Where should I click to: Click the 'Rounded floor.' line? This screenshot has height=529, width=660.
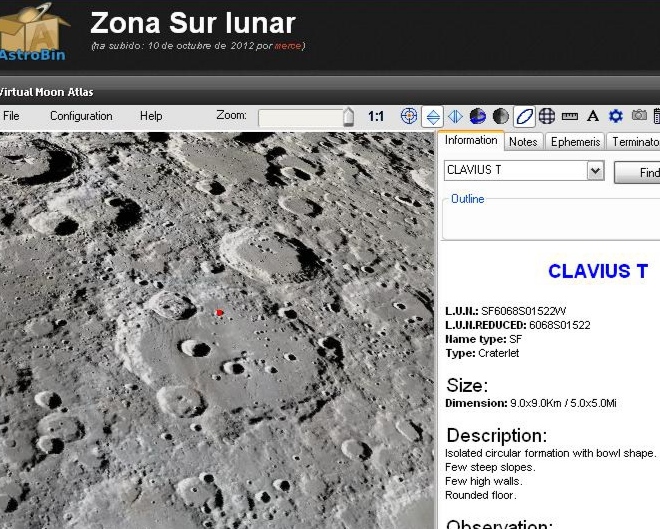pyautogui.click(x=480, y=495)
